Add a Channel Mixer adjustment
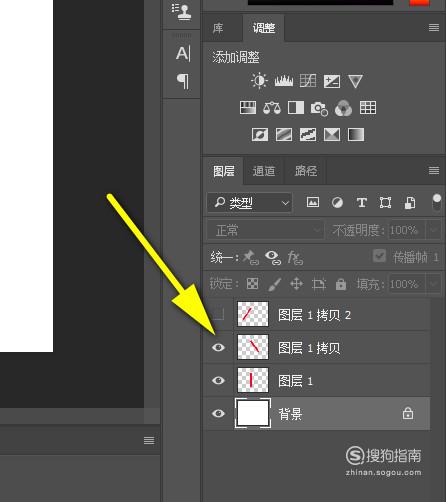The width and height of the screenshot is (446, 502). [x=343, y=108]
